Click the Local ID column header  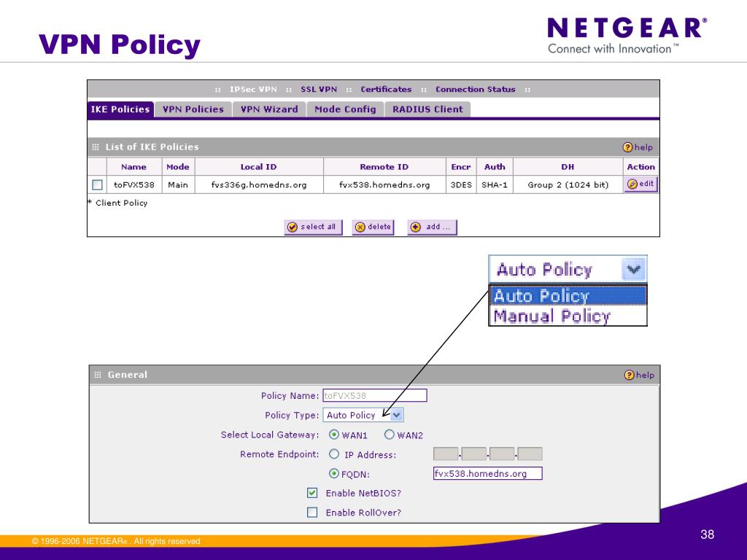click(259, 167)
